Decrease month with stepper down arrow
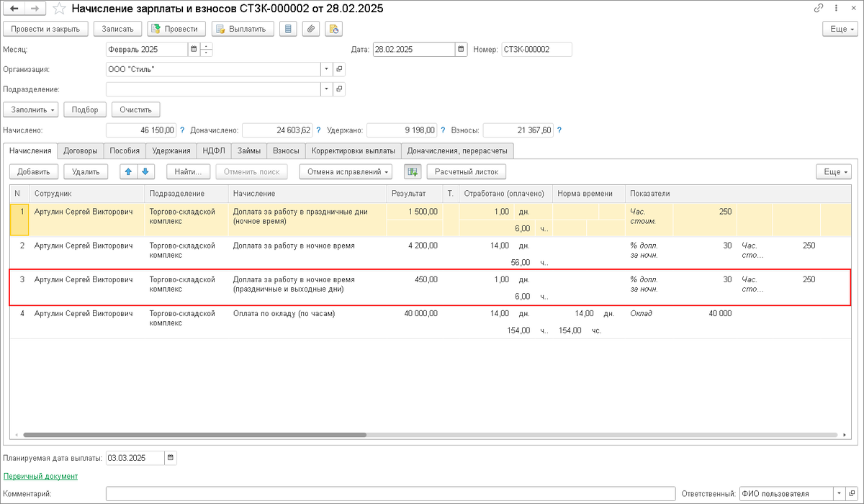This screenshot has height=504, width=864. click(207, 53)
